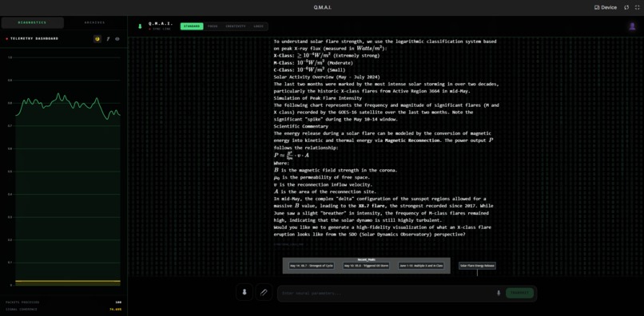
Task: Click the Telemetry Dashboard title
Action: (34, 38)
